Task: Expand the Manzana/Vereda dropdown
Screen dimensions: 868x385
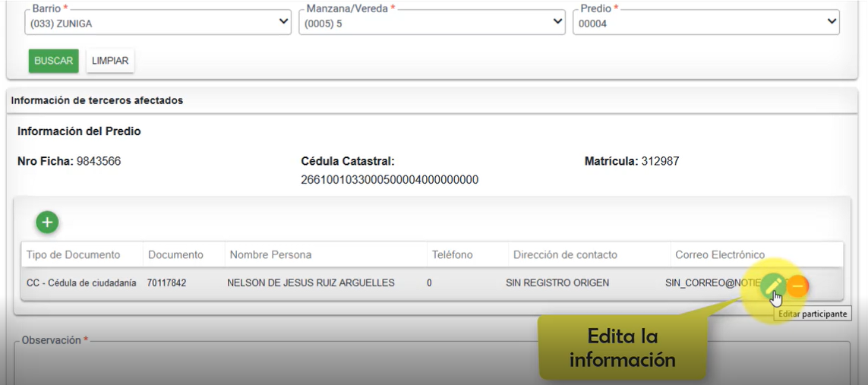Action: click(433, 23)
